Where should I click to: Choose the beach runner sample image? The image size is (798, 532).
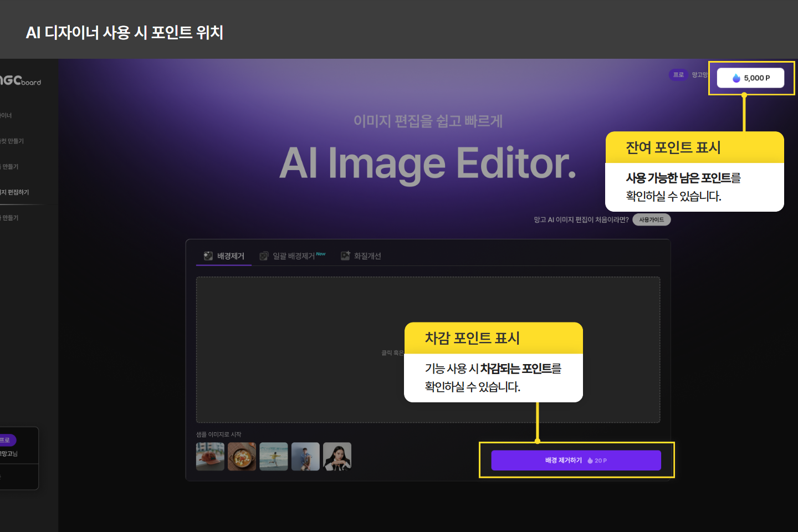pyautogui.click(x=274, y=457)
